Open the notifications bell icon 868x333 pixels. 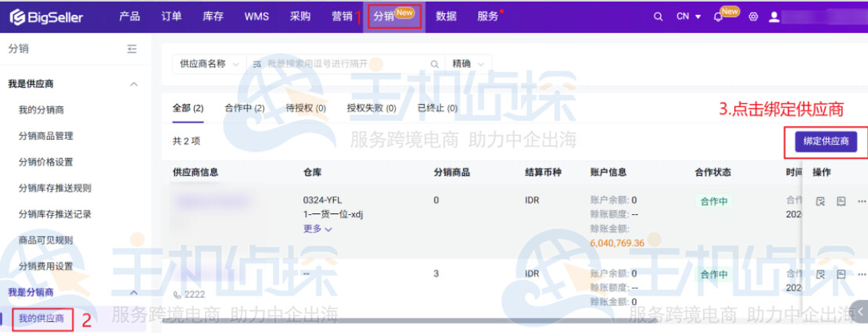(718, 16)
